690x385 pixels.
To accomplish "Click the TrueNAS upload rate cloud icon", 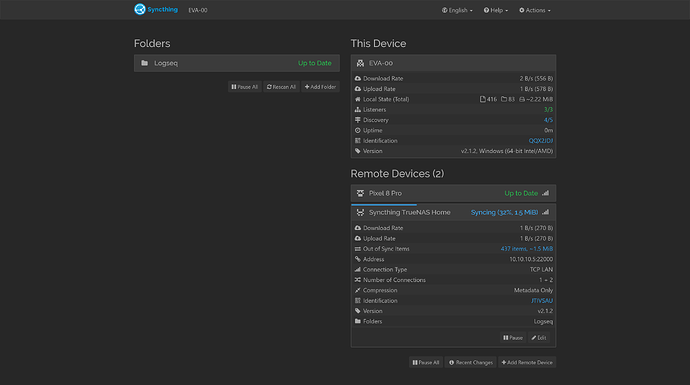I will [x=358, y=238].
